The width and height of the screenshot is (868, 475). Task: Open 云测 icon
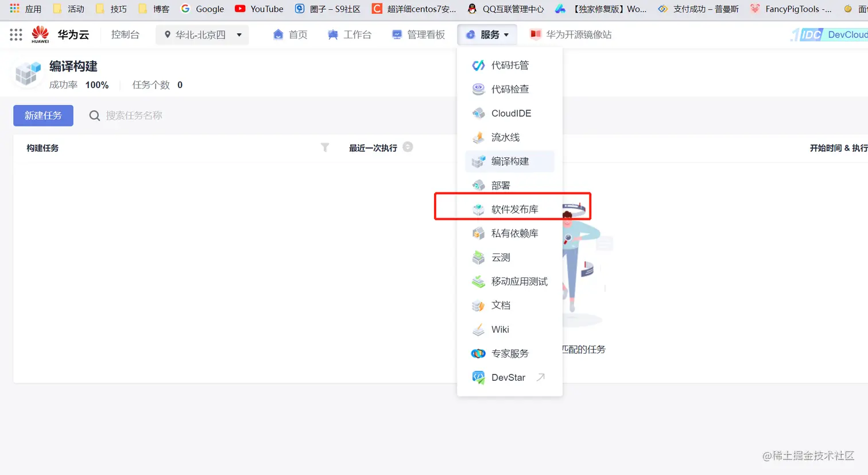478,257
